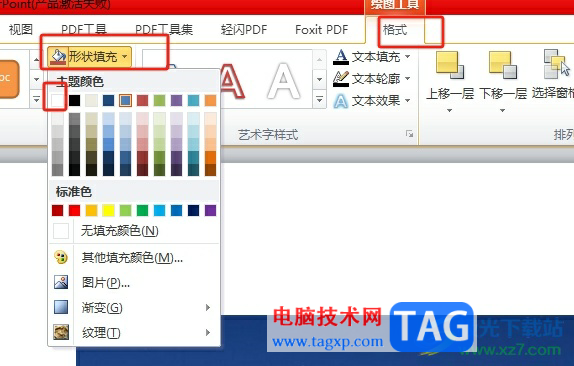Screen dimensions: 574x366
Task: Switch to the Foxit PDF tab
Action: pyautogui.click(x=321, y=29)
